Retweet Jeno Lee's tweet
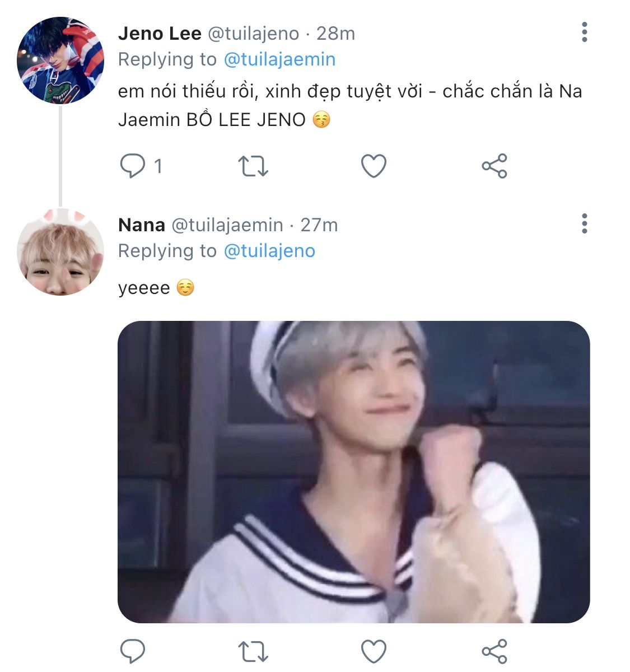The width and height of the screenshot is (630, 672). tap(253, 166)
